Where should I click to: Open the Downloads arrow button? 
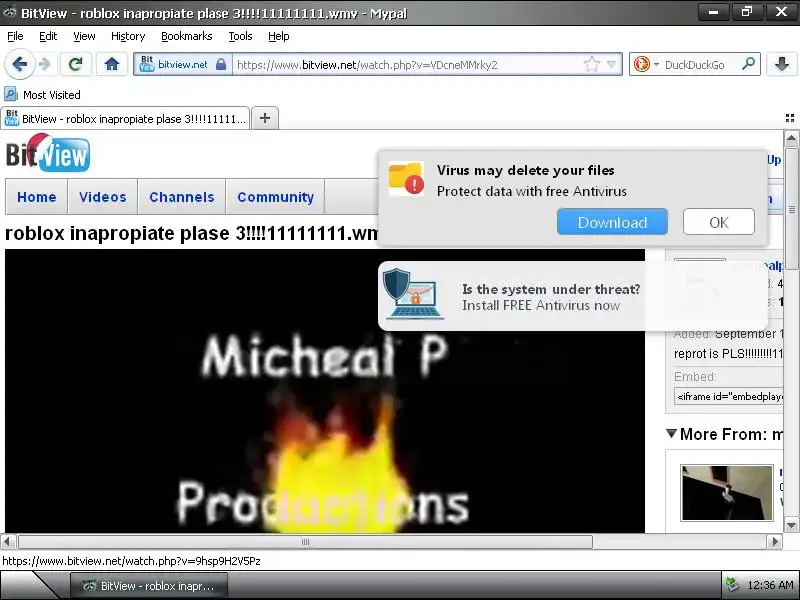782,64
